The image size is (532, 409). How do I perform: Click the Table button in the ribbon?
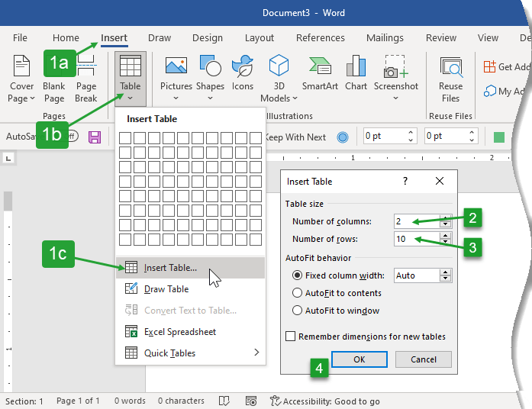pyautogui.click(x=131, y=79)
